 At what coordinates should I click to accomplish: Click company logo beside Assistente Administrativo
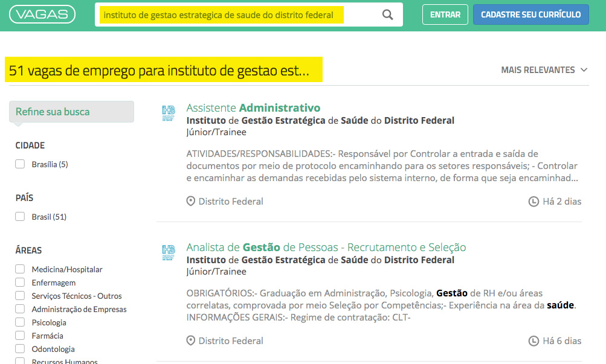(x=169, y=113)
